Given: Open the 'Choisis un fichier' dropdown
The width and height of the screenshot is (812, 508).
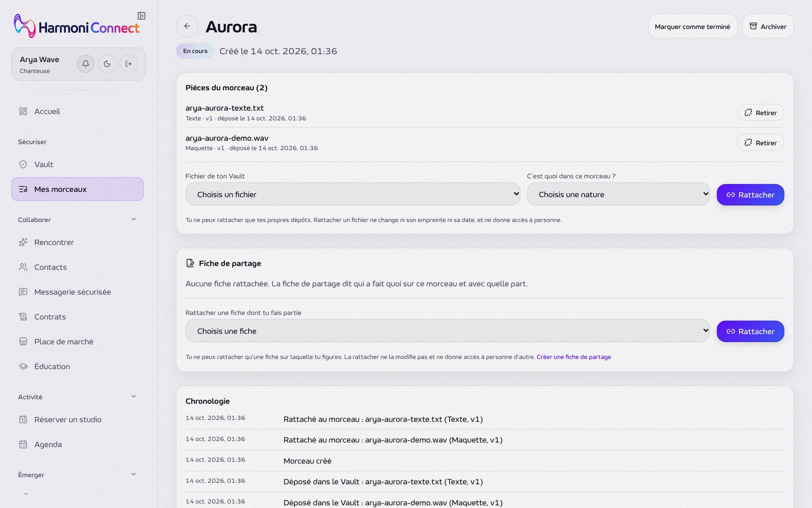Looking at the screenshot, I should [x=353, y=194].
